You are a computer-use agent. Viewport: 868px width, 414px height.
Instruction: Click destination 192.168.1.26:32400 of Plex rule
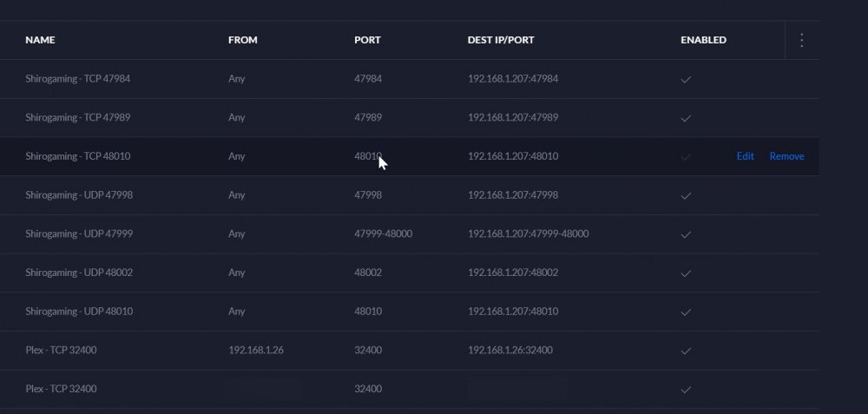tap(510, 350)
